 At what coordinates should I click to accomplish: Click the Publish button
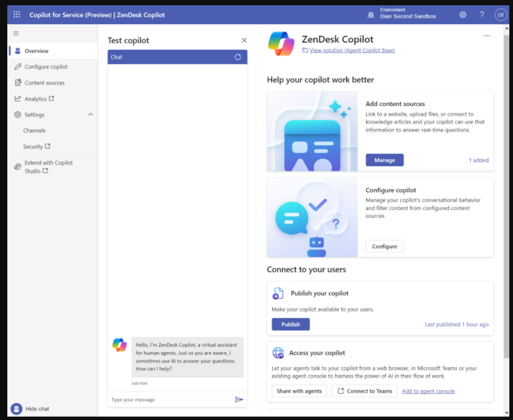pyautogui.click(x=291, y=324)
